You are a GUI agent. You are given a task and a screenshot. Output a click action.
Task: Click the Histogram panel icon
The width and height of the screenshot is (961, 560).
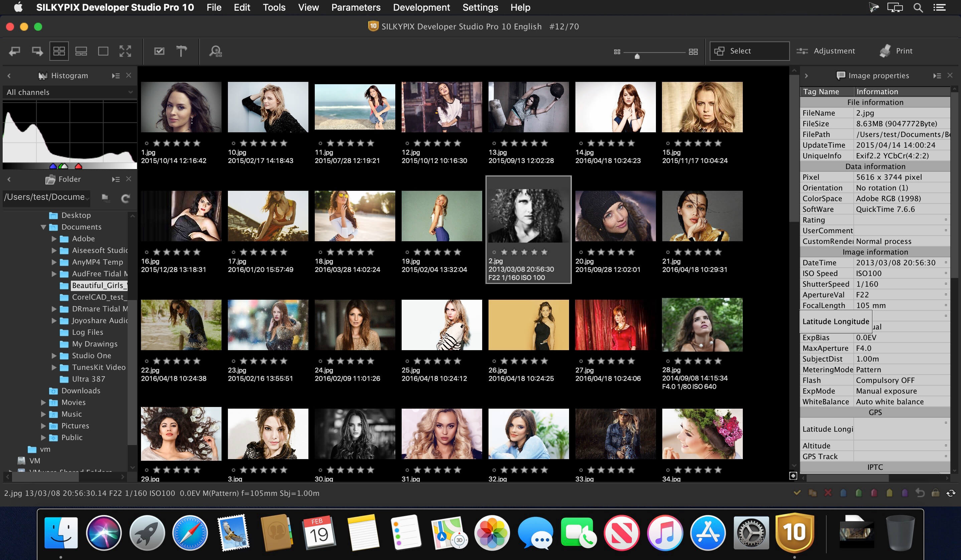[x=41, y=75]
